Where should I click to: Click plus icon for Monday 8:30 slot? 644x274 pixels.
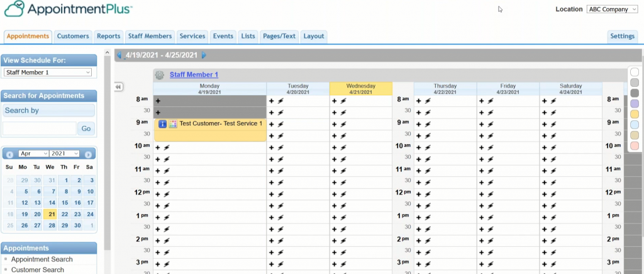point(158,112)
